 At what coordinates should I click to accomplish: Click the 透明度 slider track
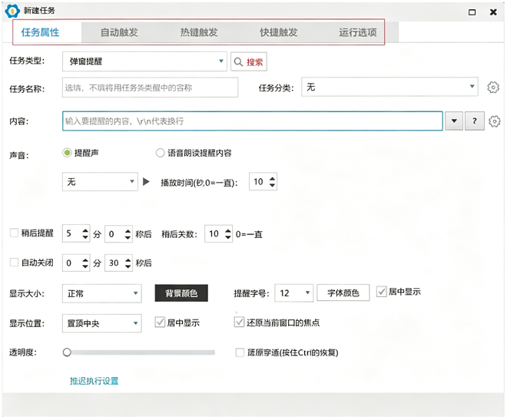(139, 352)
